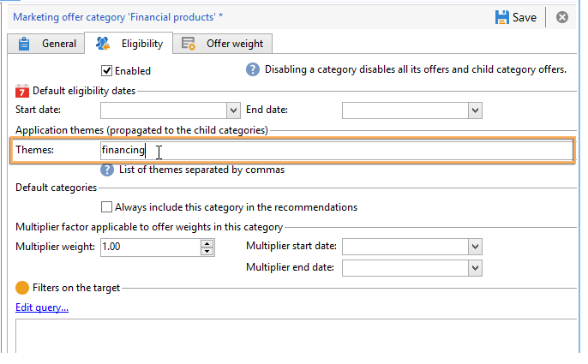588x364 pixels.
Task: Click the info icon beside themes list hint
Action: coord(107,170)
